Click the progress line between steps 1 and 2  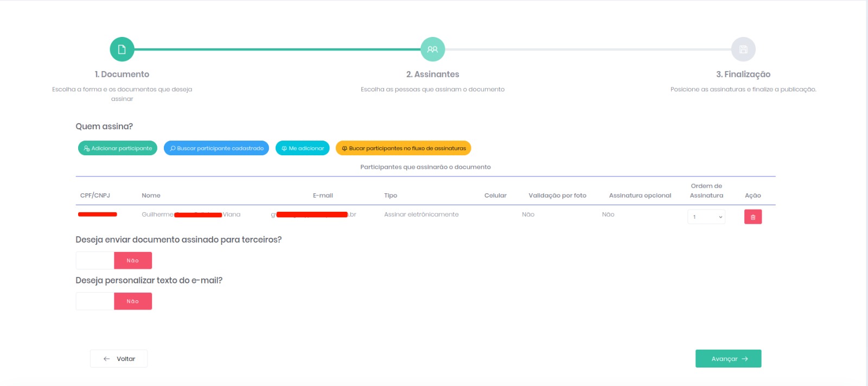pos(277,49)
